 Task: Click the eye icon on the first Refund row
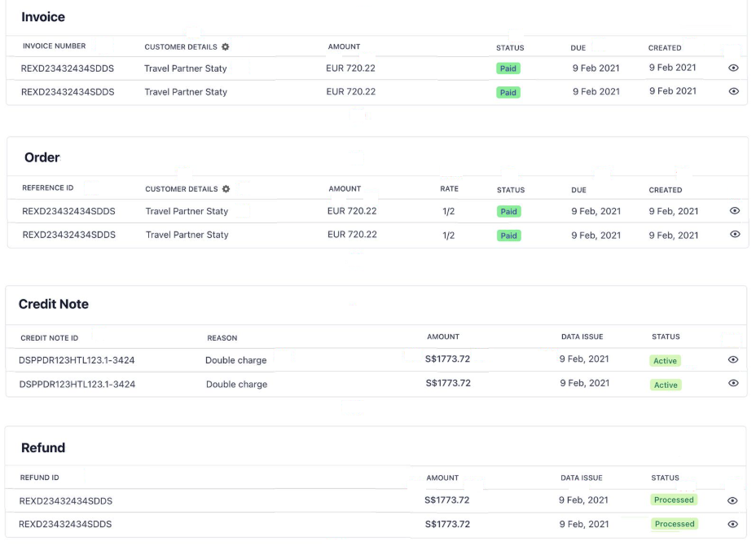(732, 500)
